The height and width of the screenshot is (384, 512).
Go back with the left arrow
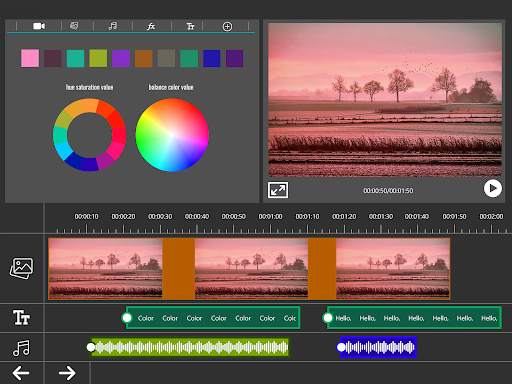pos(21,373)
